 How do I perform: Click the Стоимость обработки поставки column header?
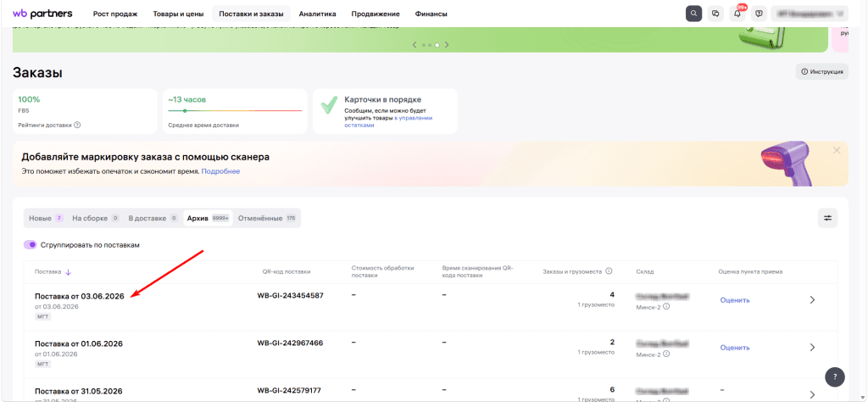pyautogui.click(x=382, y=271)
